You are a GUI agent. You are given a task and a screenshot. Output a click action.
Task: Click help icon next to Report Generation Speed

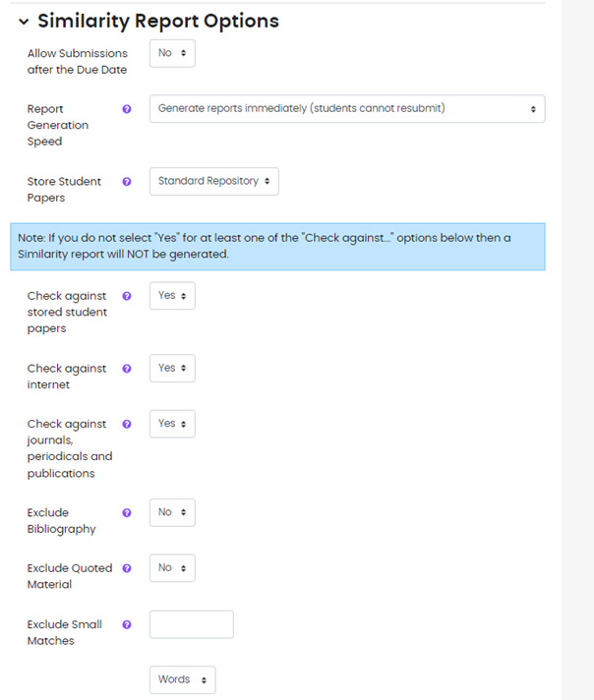pos(127,109)
